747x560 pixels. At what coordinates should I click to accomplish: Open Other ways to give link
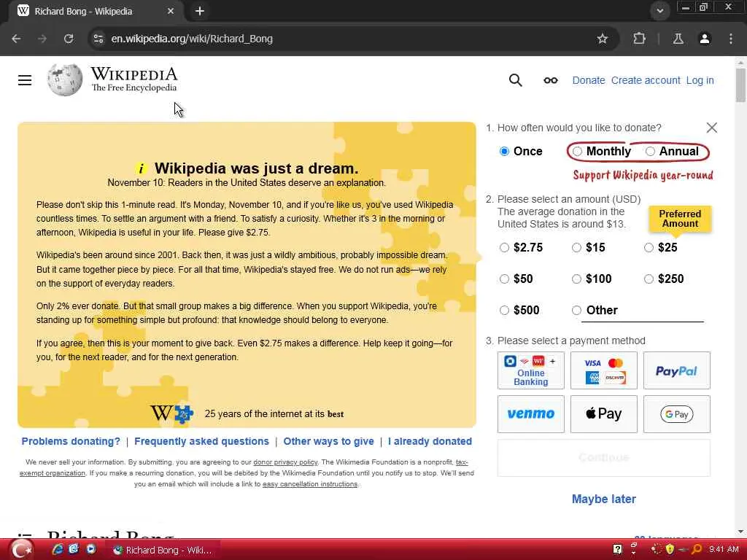pos(329,441)
